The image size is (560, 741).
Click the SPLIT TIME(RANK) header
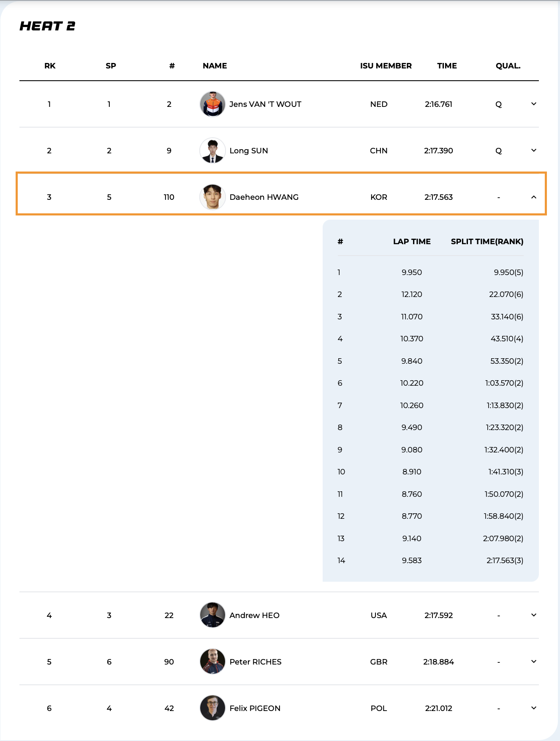pyautogui.click(x=487, y=242)
